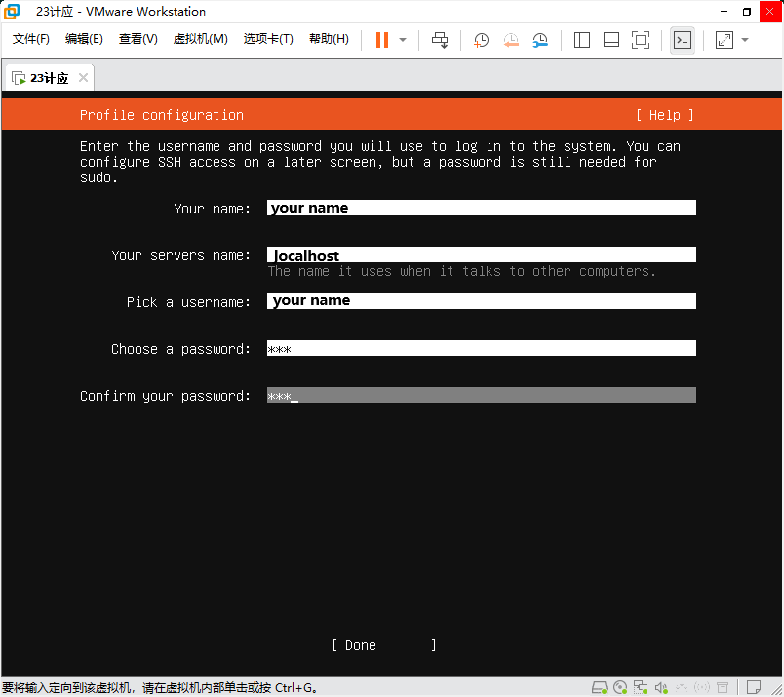Focus the Pick a username field
Image resolution: width=784 pixels, height=697 pixels.
coord(482,301)
